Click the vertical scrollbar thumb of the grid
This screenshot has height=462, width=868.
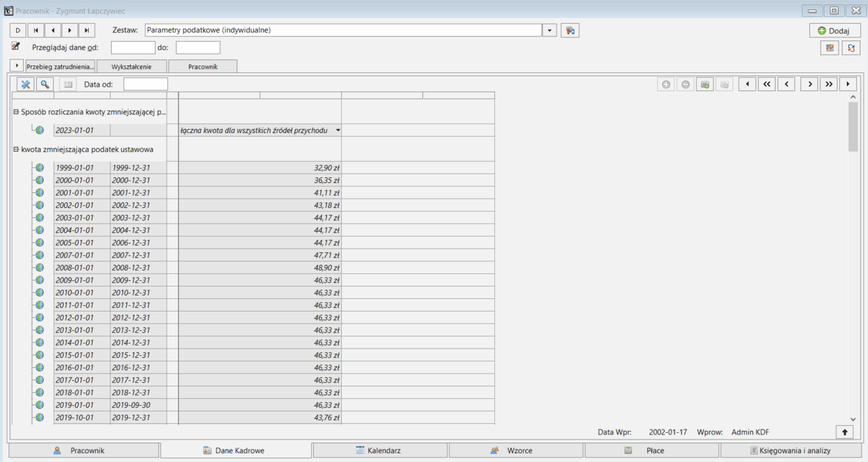click(853, 127)
